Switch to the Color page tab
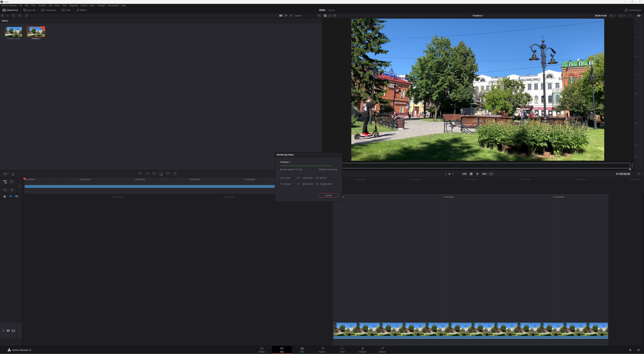This screenshot has height=354, width=644. click(x=342, y=350)
